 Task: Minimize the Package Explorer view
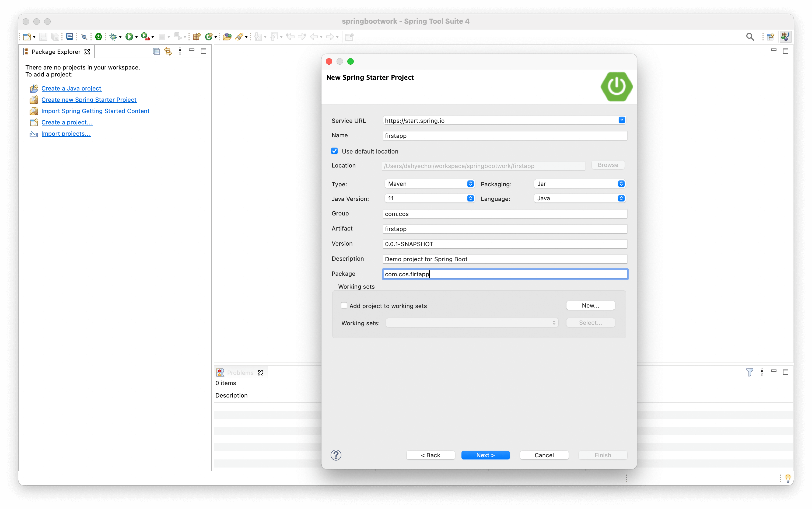click(192, 50)
